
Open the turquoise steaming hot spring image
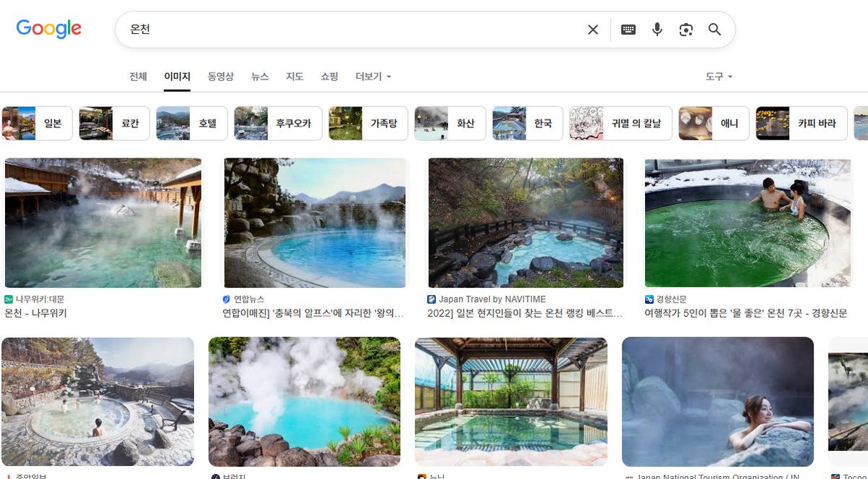pyautogui.click(x=305, y=402)
